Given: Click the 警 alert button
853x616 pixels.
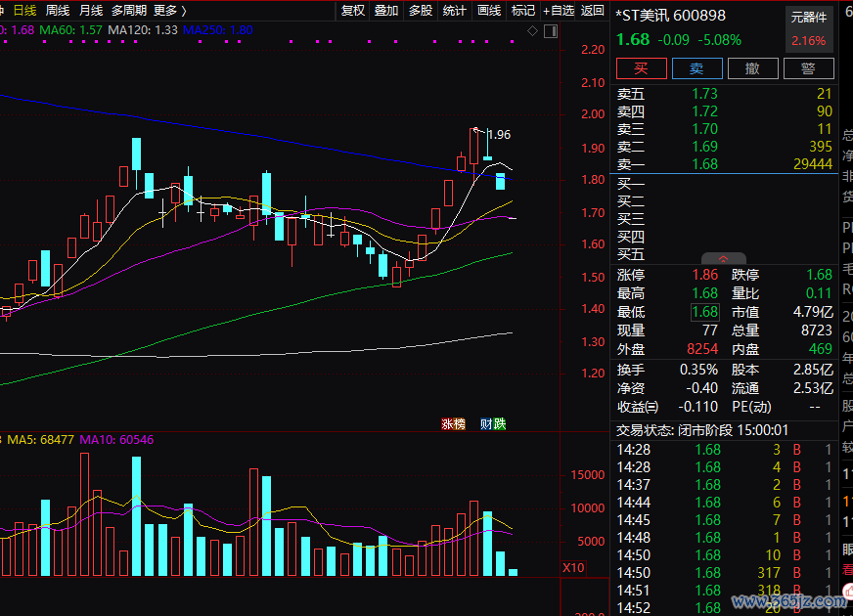Looking at the screenshot, I should pyautogui.click(x=808, y=68).
